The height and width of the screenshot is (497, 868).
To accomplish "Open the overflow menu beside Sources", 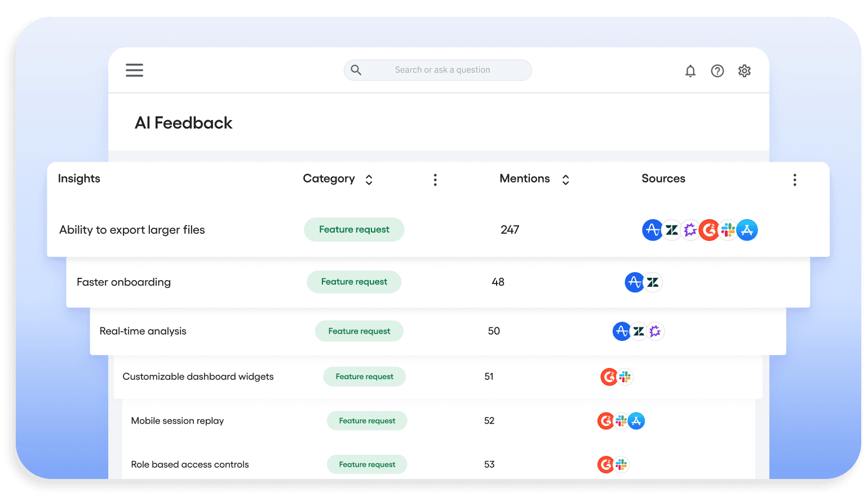I will click(795, 179).
